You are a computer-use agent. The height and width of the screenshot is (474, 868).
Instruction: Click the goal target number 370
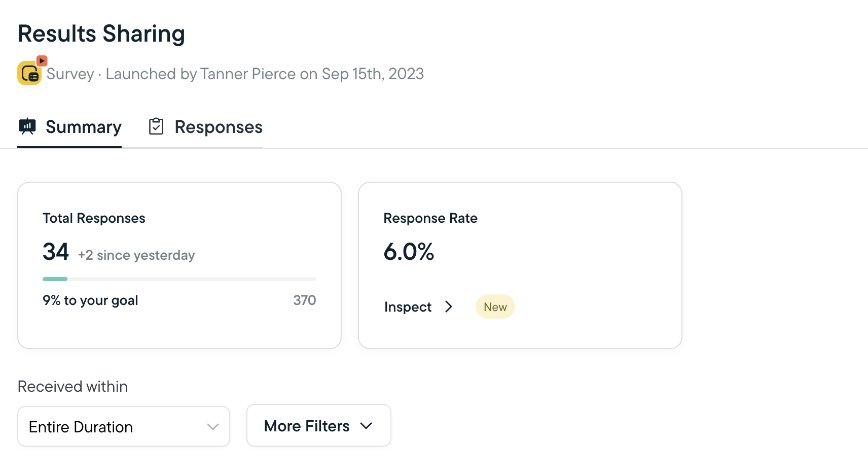click(304, 300)
